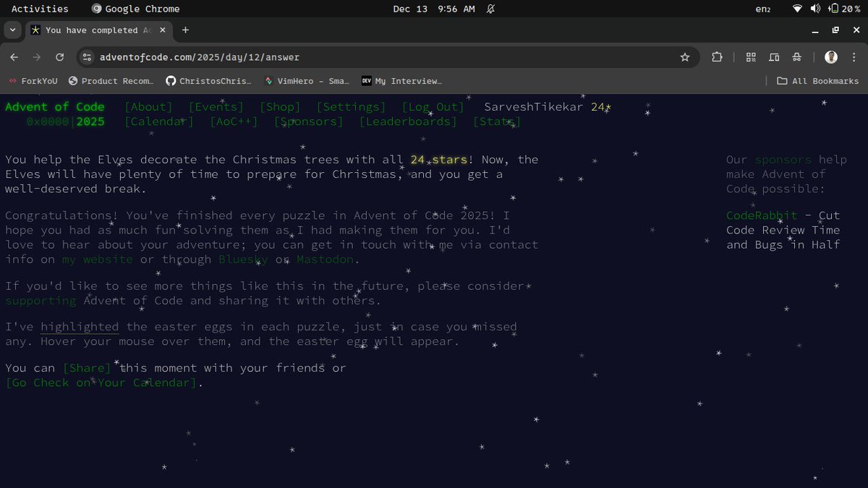
Task: Open the 'supporting' Advent of Code link
Action: (x=41, y=301)
